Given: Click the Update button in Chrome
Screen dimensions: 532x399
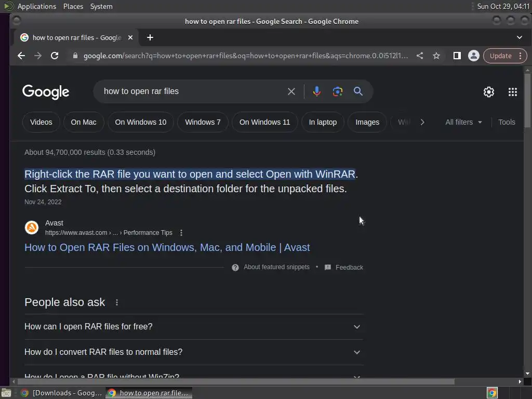Looking at the screenshot, I should tap(500, 56).
